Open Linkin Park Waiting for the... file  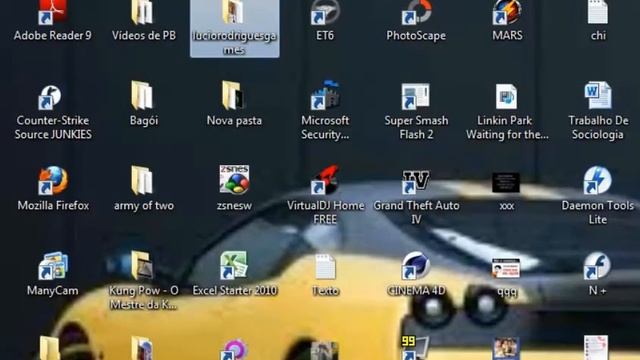tap(507, 111)
